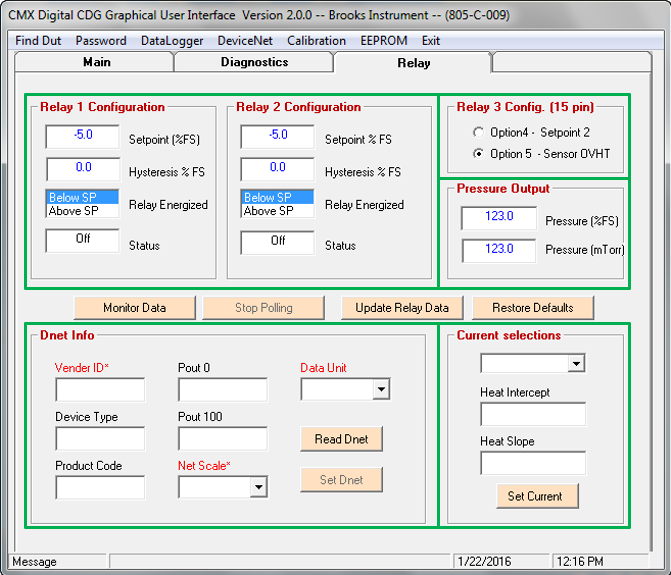The height and width of the screenshot is (575, 671).
Task: Open the DeviceNet menu
Action: (245, 41)
